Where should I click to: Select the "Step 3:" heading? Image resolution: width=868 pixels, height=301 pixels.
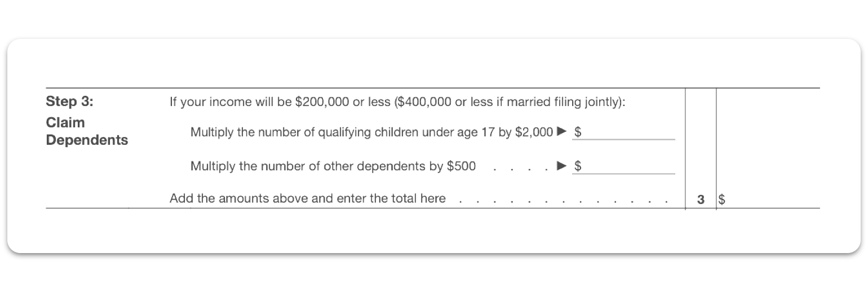coord(69,103)
